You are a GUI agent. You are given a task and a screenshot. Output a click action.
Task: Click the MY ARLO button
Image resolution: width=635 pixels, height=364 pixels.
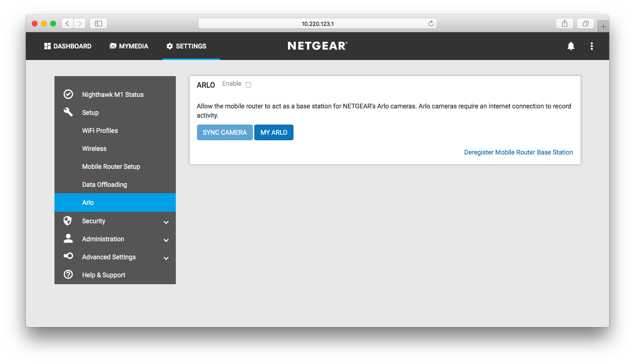tap(274, 132)
